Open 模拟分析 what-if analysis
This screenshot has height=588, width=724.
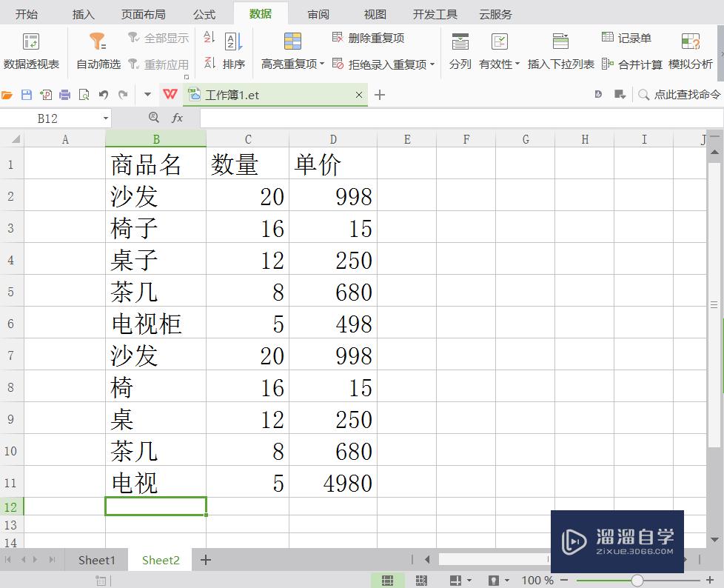[691, 52]
